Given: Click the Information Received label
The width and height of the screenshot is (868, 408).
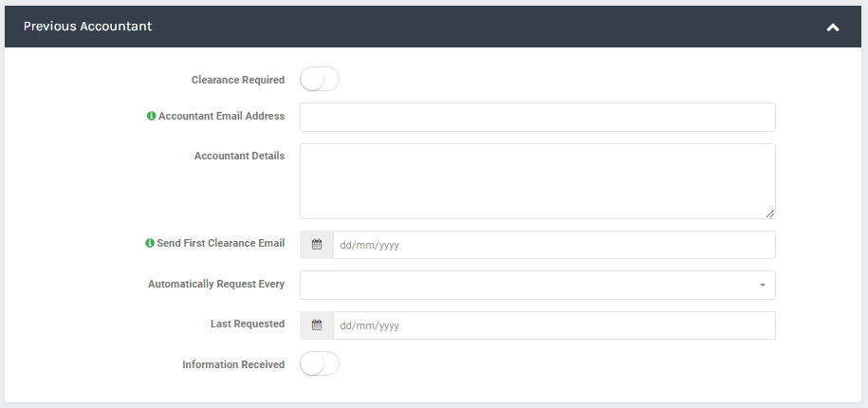Looking at the screenshot, I should 233,364.
